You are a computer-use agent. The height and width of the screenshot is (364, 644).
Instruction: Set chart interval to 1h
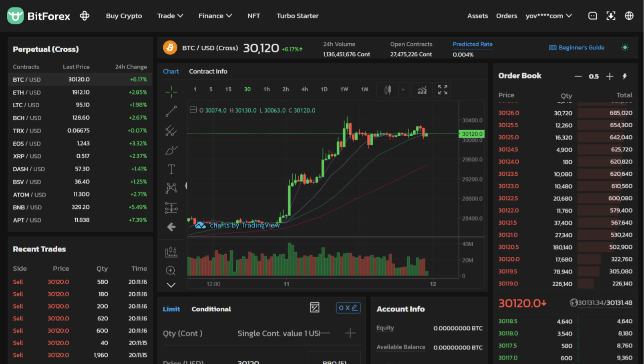pos(266,89)
